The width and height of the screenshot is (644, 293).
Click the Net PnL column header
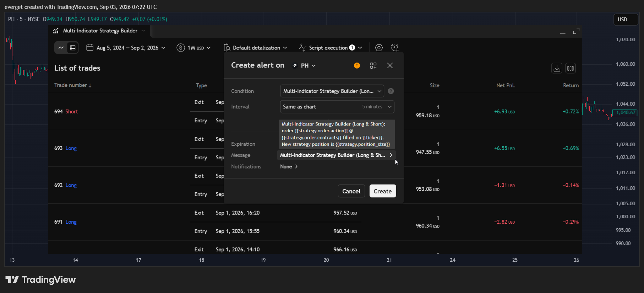506,85
